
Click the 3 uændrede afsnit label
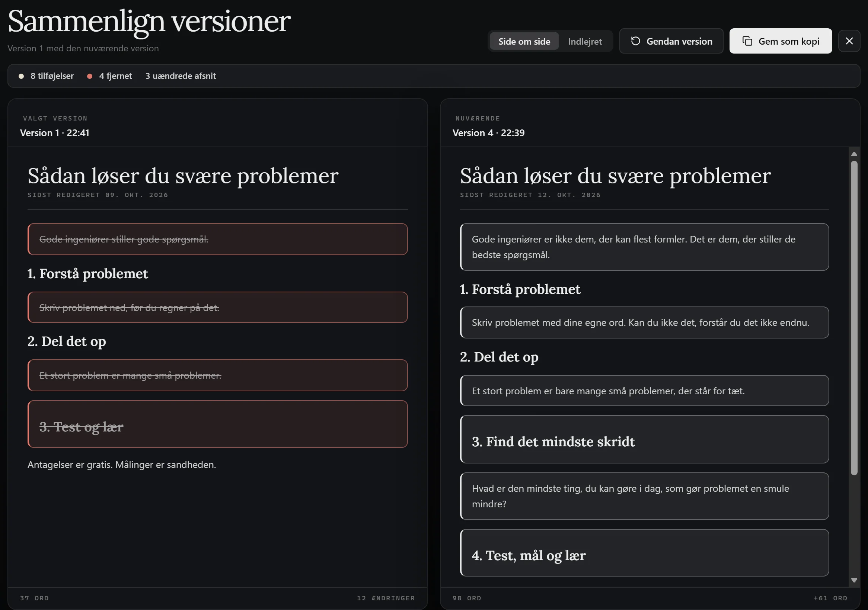(x=180, y=76)
